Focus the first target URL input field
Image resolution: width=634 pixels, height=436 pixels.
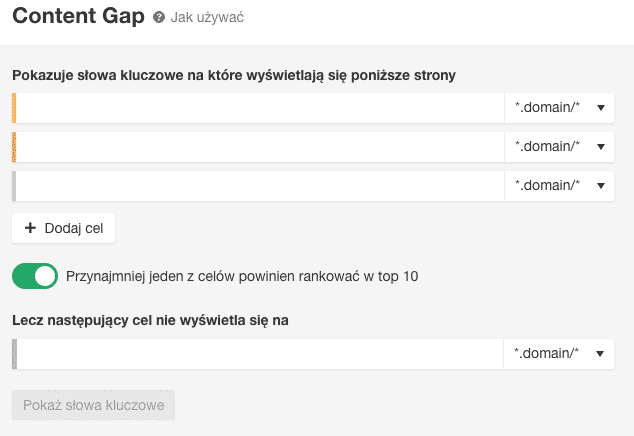tap(260, 108)
